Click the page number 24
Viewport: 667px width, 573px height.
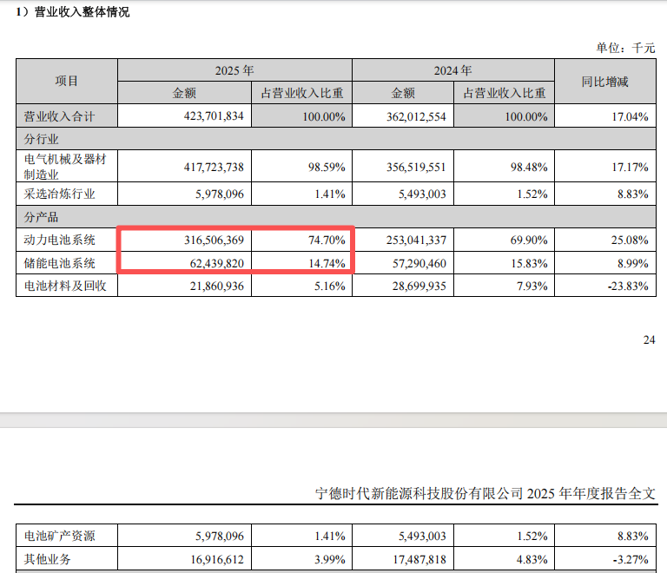tap(648, 341)
